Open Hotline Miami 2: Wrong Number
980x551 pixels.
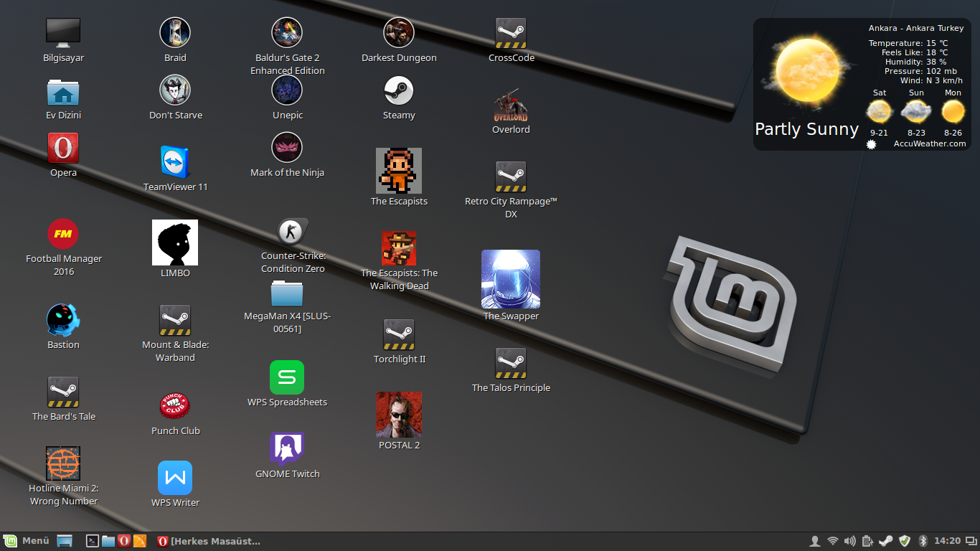point(63,463)
